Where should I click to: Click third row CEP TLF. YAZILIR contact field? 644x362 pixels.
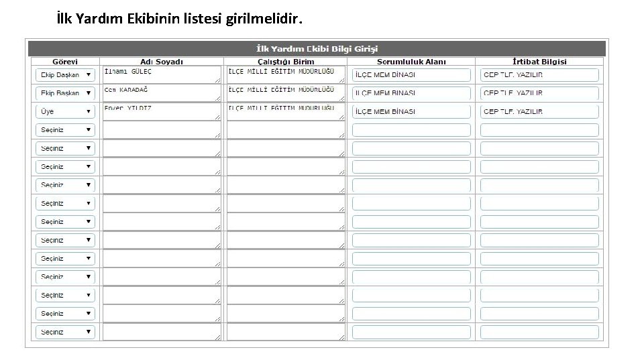click(x=539, y=112)
